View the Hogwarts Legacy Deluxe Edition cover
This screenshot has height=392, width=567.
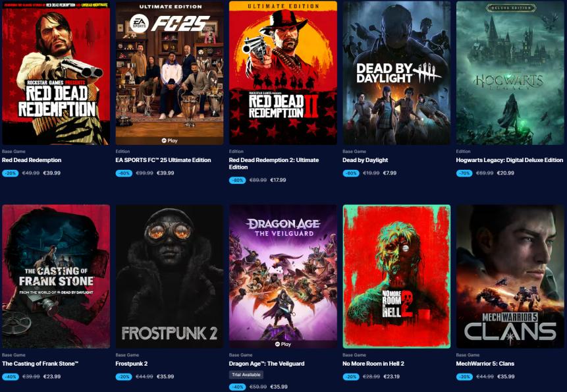coord(510,73)
